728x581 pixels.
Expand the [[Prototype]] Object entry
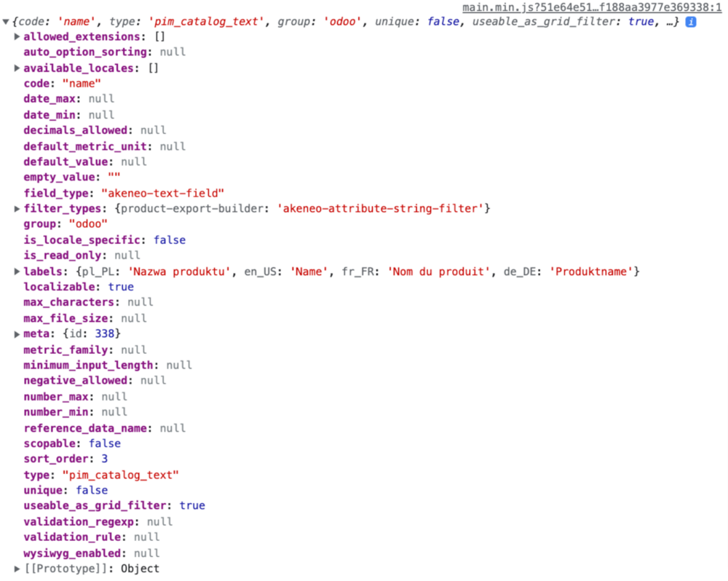17,569
